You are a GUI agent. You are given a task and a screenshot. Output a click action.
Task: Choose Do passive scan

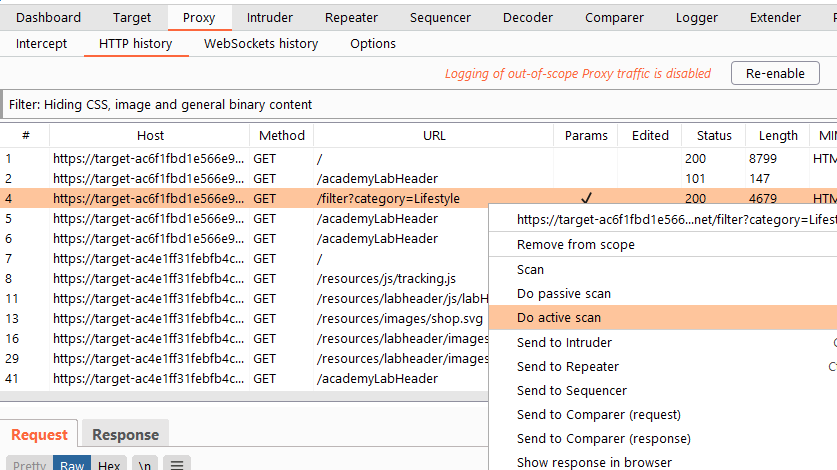(x=663, y=294)
